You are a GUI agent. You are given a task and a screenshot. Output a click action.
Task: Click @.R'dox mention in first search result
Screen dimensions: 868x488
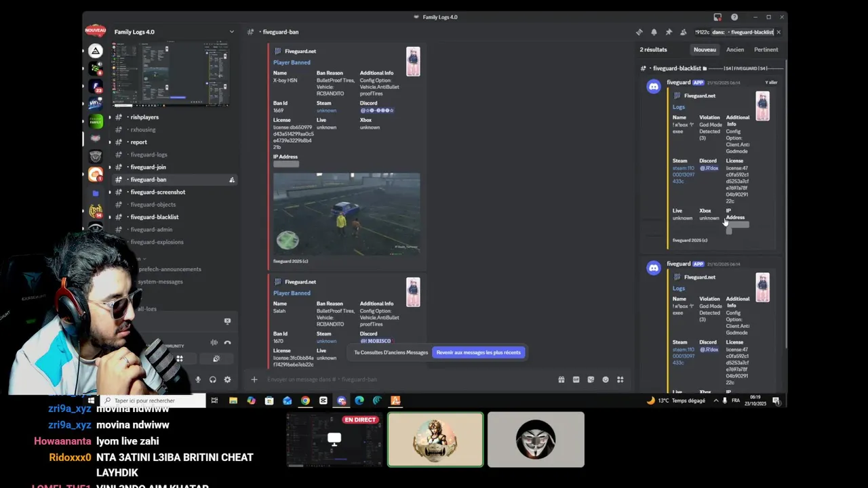click(709, 168)
